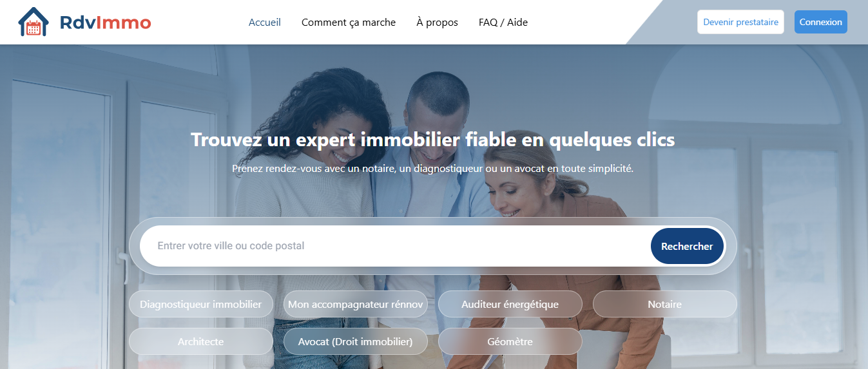The width and height of the screenshot is (868, 369).
Task: Open the À propos page
Action: pyautogui.click(x=437, y=22)
